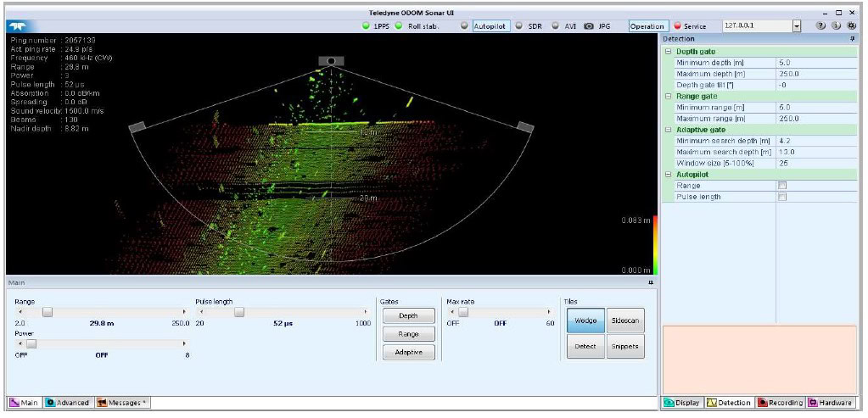Click the Power slider thumb
Viewport: 868px width, 418px height.
tap(31, 344)
